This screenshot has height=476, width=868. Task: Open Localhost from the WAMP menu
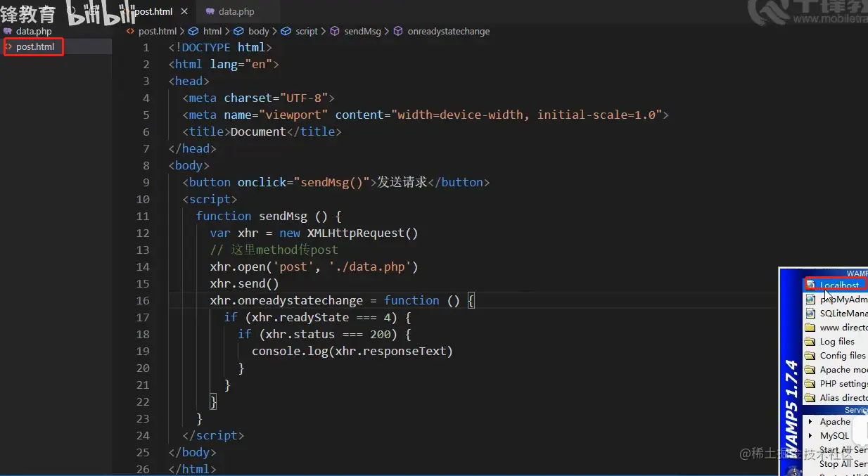coord(838,285)
